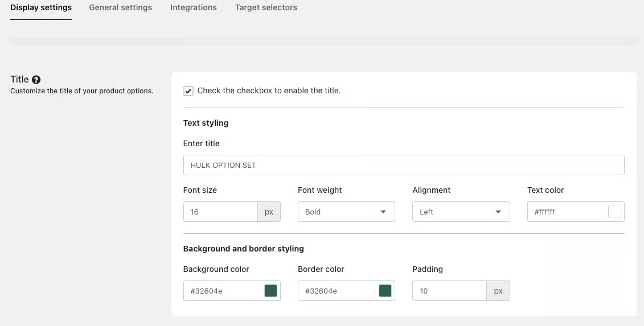
Task: Open the Background color green swatch
Action: 270,291
